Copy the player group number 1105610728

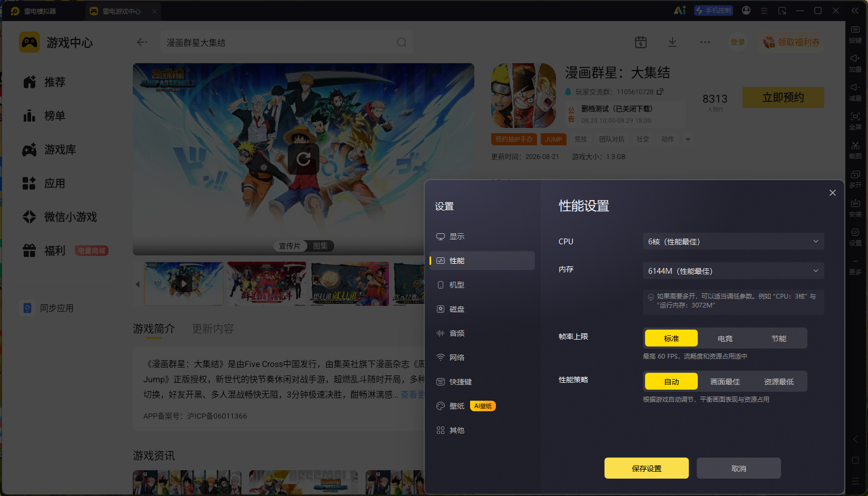660,92
